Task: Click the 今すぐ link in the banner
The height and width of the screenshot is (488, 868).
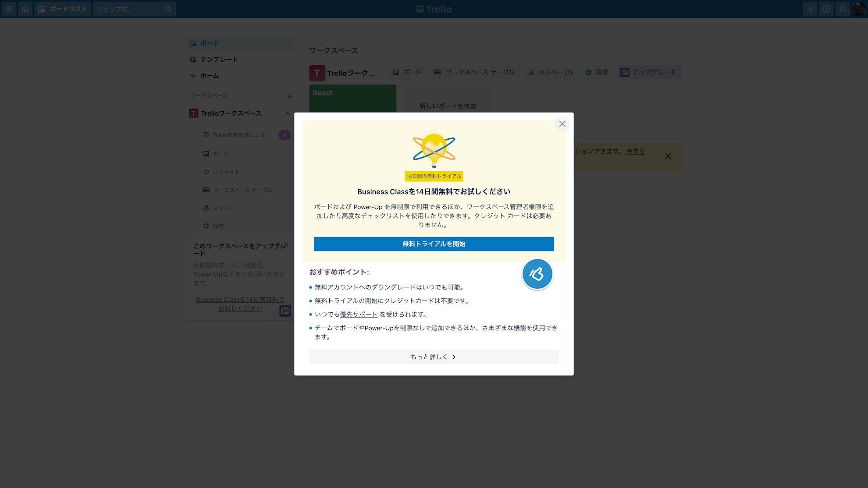Action: [635, 151]
